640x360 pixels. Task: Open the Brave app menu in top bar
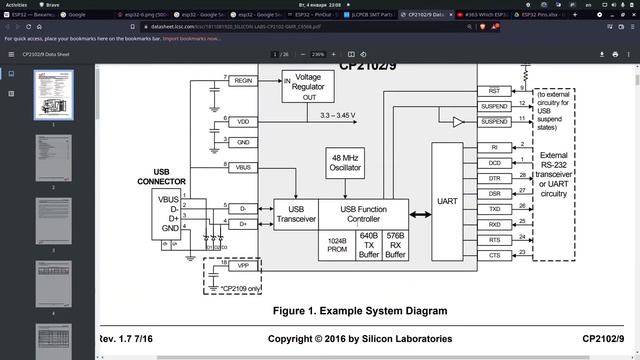click(49, 5)
